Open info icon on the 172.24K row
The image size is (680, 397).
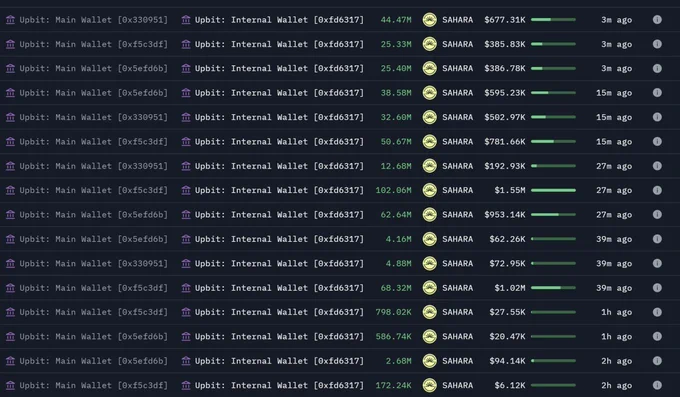pos(657,385)
